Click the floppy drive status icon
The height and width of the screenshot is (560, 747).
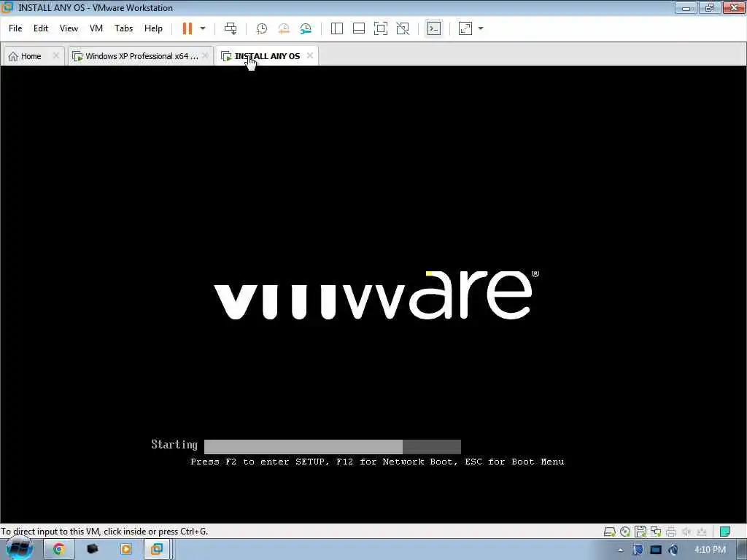click(640, 532)
